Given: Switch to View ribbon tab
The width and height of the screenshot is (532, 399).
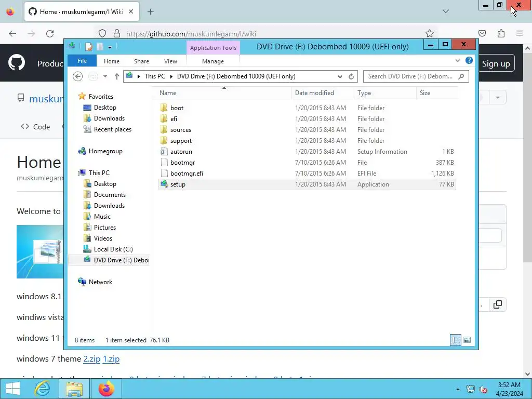Looking at the screenshot, I should 170,61.
